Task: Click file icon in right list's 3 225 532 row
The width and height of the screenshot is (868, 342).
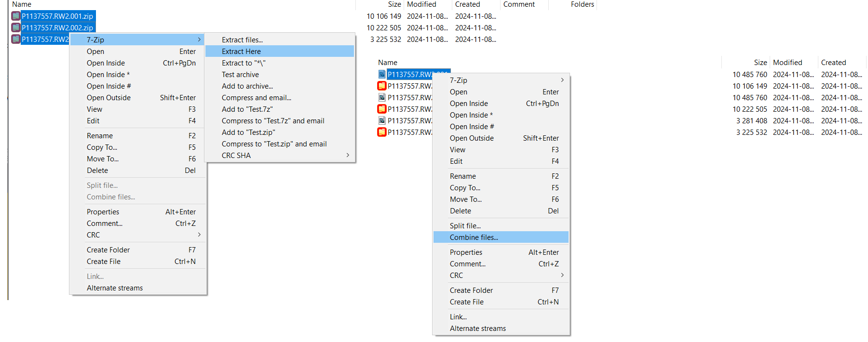Action: 382,132
